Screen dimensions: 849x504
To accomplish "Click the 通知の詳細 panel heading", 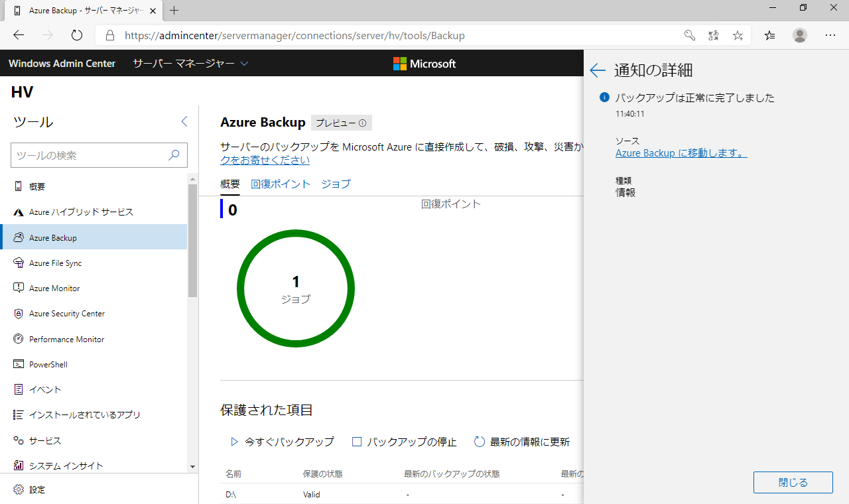I will pyautogui.click(x=653, y=70).
